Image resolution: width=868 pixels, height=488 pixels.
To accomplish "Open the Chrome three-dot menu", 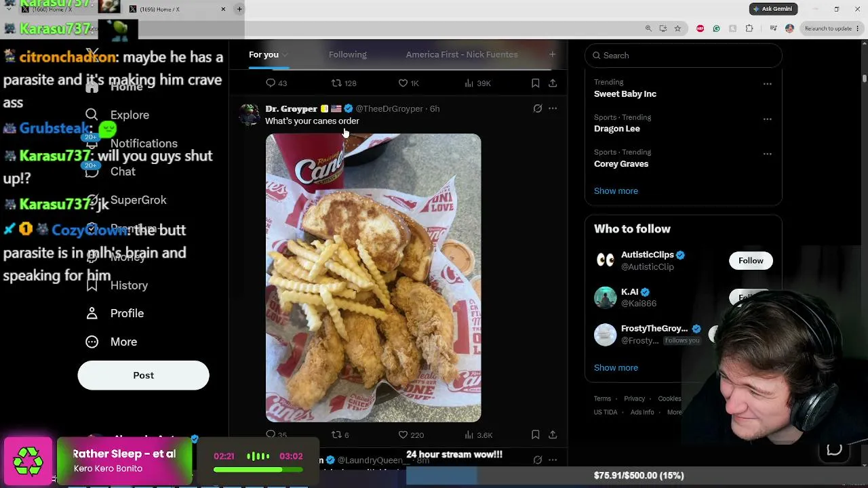I will 858,28.
